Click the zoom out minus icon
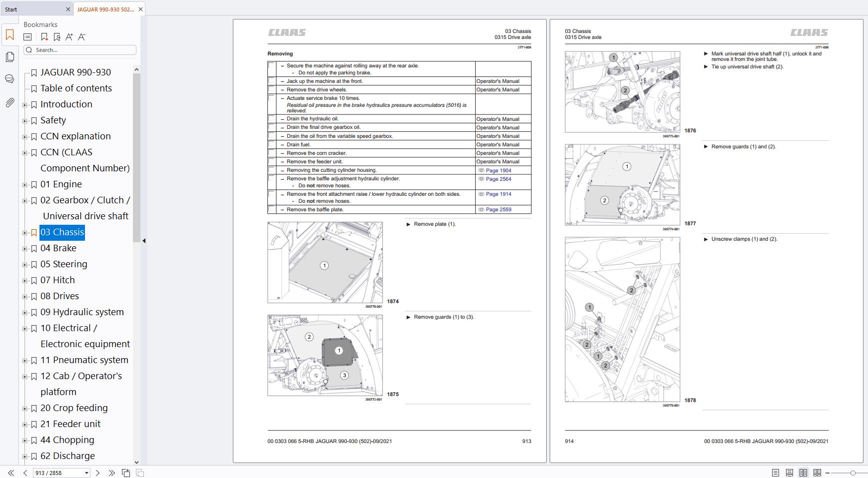The image size is (868, 478). [x=828, y=473]
